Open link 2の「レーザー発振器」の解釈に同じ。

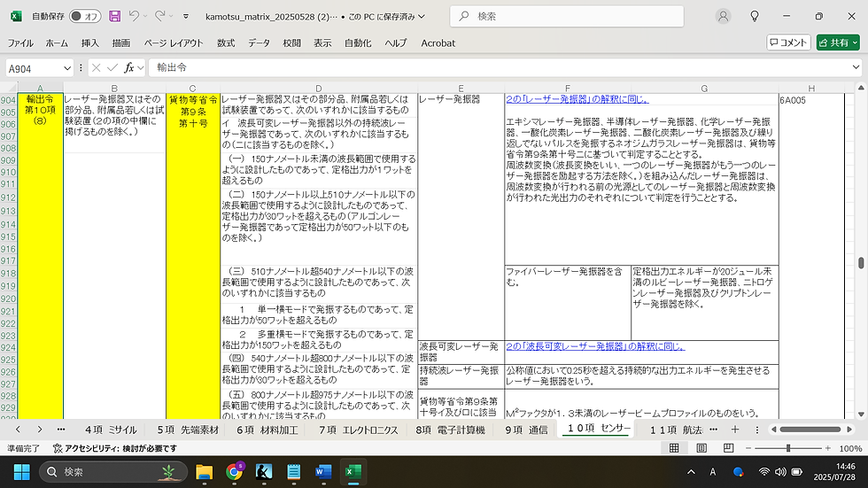[577, 99]
